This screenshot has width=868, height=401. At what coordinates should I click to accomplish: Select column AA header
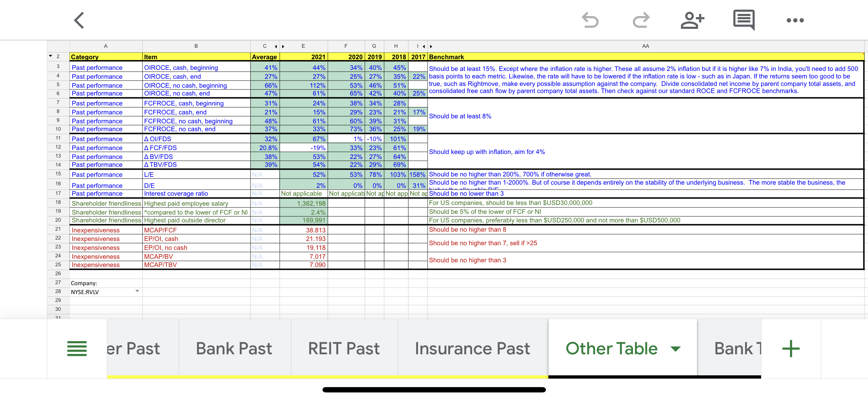[645, 46]
